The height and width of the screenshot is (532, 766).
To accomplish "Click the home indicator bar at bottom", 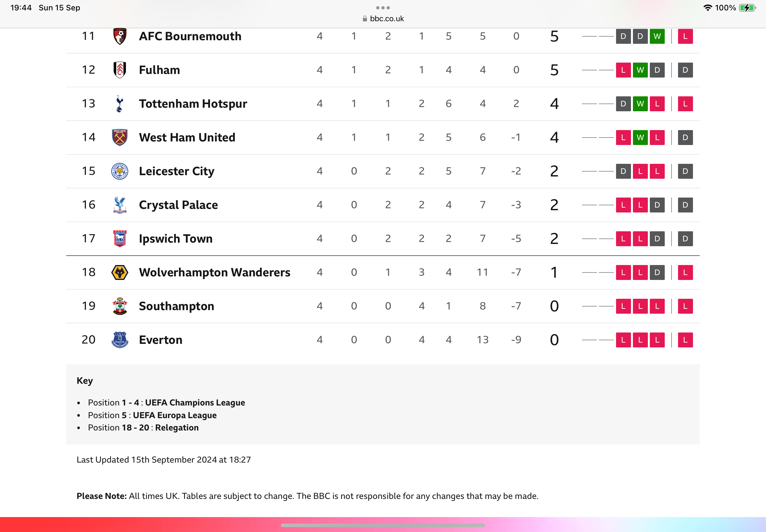I will coord(383,525).
